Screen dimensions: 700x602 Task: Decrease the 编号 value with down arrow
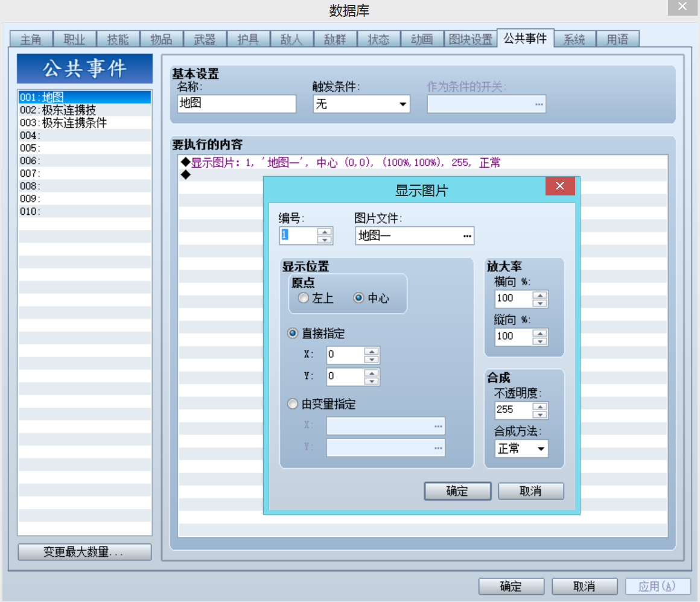325,239
